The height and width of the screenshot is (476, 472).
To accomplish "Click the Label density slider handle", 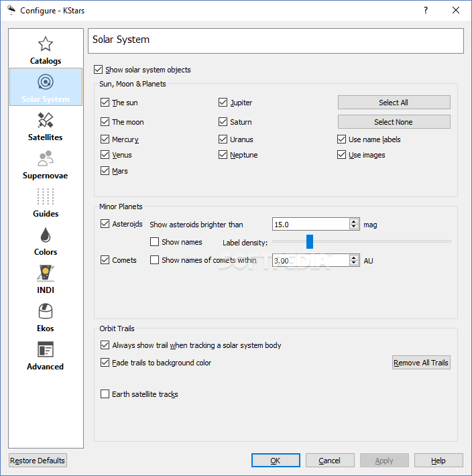I will pyautogui.click(x=310, y=241).
